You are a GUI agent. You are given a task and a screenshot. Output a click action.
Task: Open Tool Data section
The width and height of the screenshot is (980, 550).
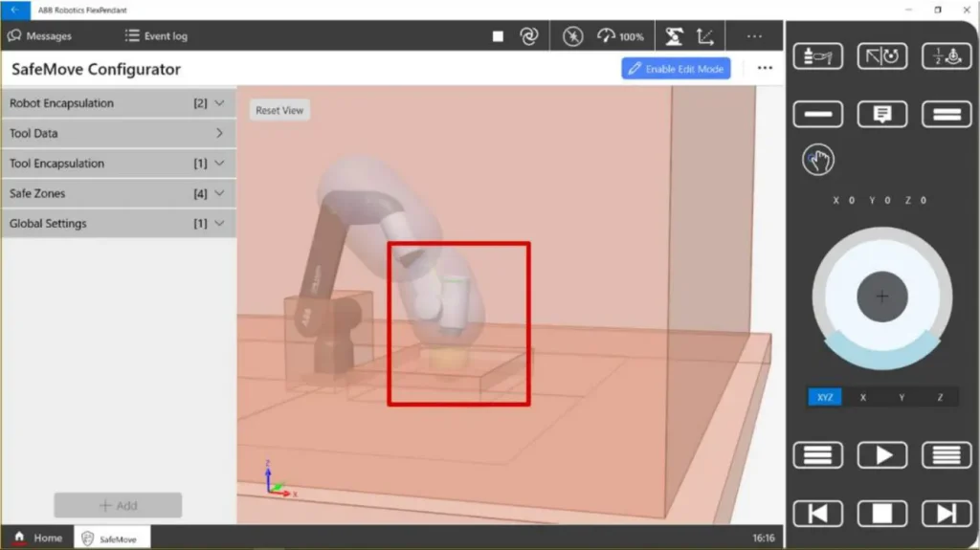click(119, 133)
